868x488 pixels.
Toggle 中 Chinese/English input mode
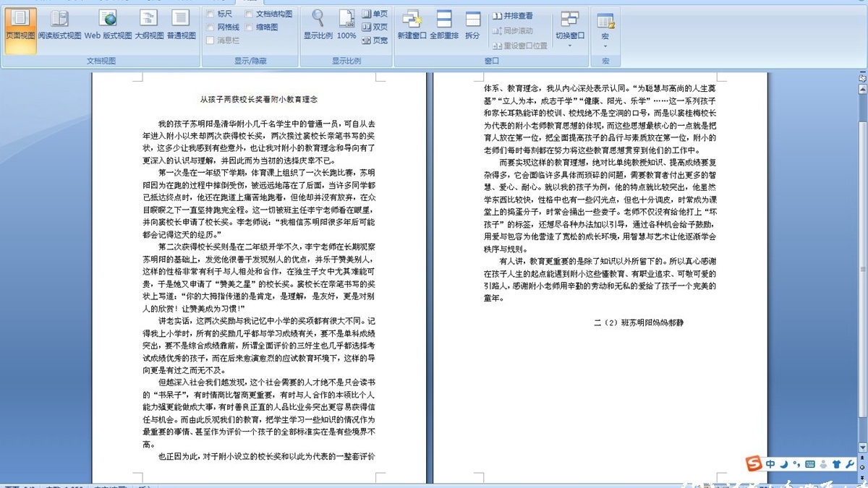point(771,463)
